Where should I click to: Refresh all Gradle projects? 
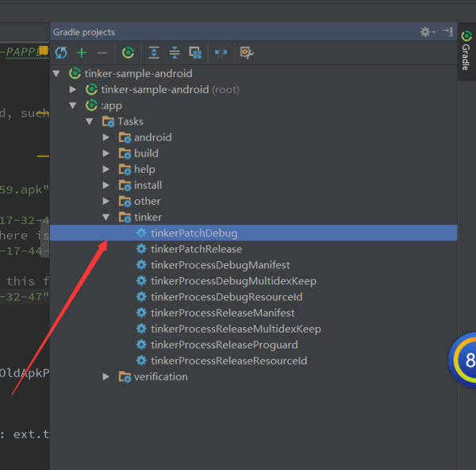click(x=61, y=53)
